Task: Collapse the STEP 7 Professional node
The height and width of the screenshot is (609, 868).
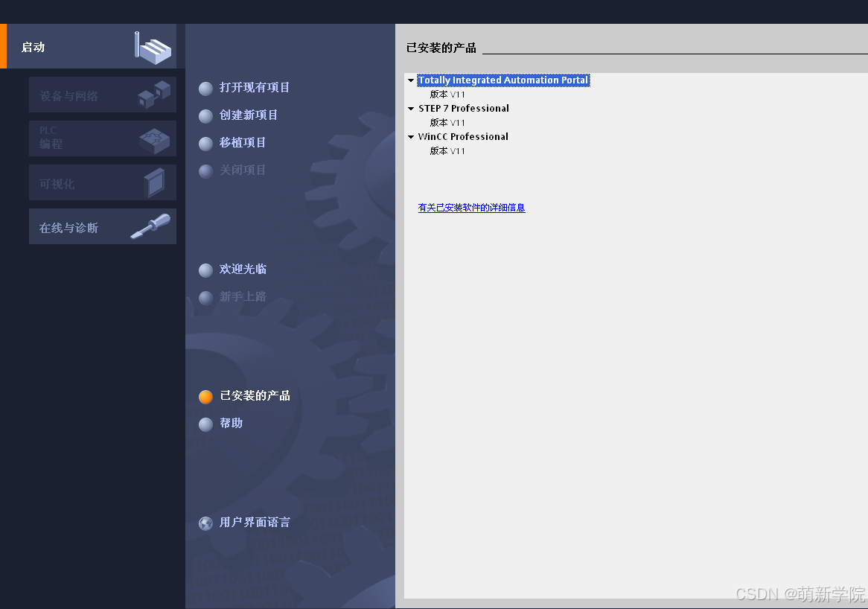Action: pos(411,109)
